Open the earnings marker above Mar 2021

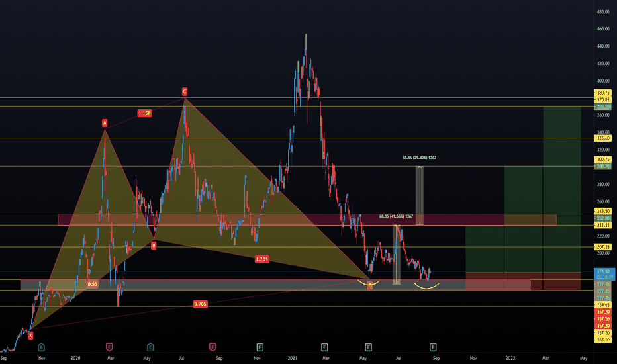coord(324,347)
